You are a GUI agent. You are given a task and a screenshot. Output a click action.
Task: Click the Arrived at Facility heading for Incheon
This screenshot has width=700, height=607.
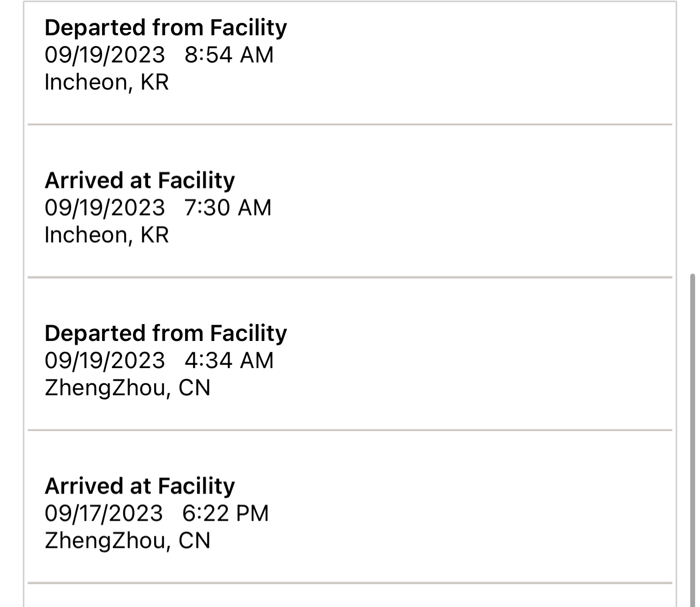click(140, 181)
